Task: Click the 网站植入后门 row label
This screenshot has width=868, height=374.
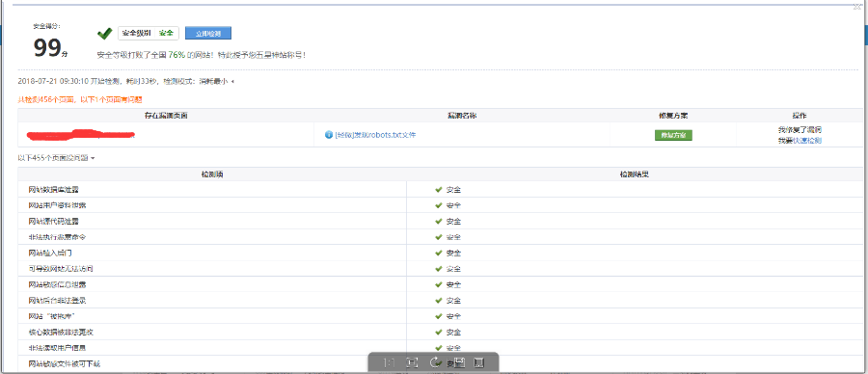Action: click(x=50, y=253)
